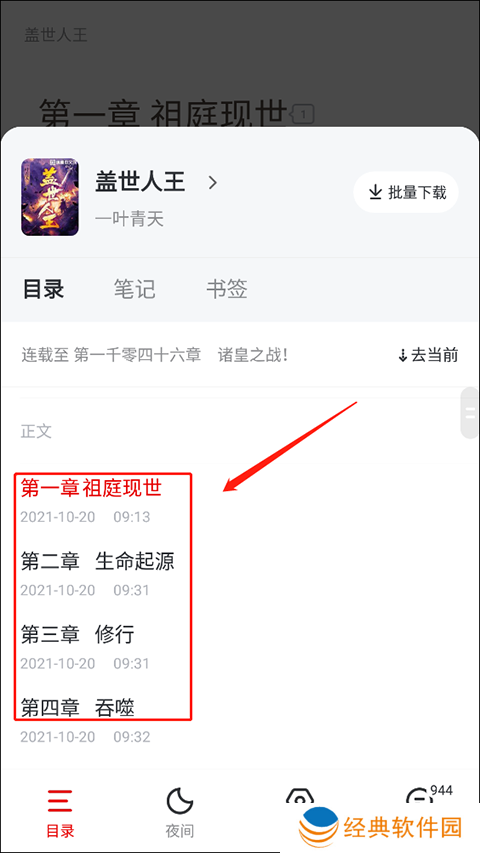Tap the comment count badge beside chapter title
Image resolution: width=480 pixels, height=853 pixels.
pos(303,114)
